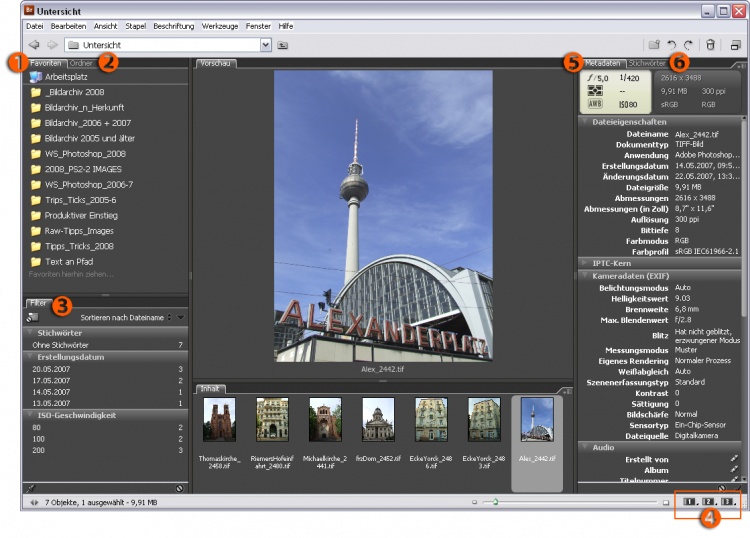The image size is (750, 538).
Task: Open the Untersicht folder path dropdown
Action: pyautogui.click(x=265, y=45)
